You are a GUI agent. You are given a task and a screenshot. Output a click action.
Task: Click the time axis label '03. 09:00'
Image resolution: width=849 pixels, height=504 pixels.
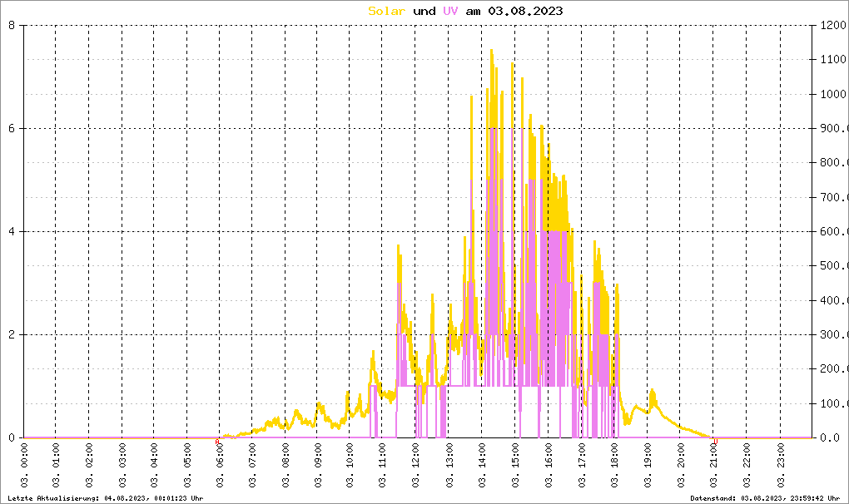click(x=318, y=465)
